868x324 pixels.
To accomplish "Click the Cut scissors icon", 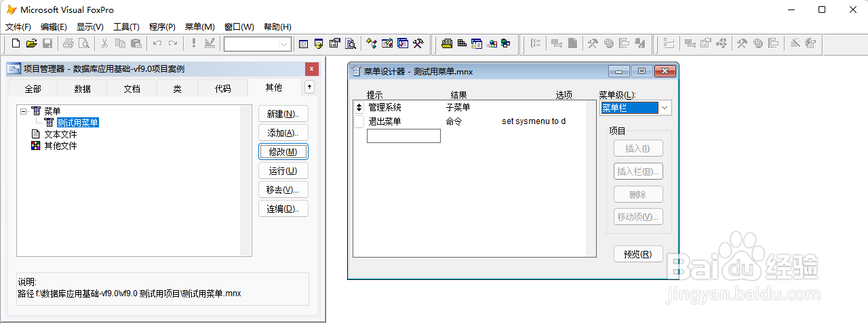I will click(104, 43).
